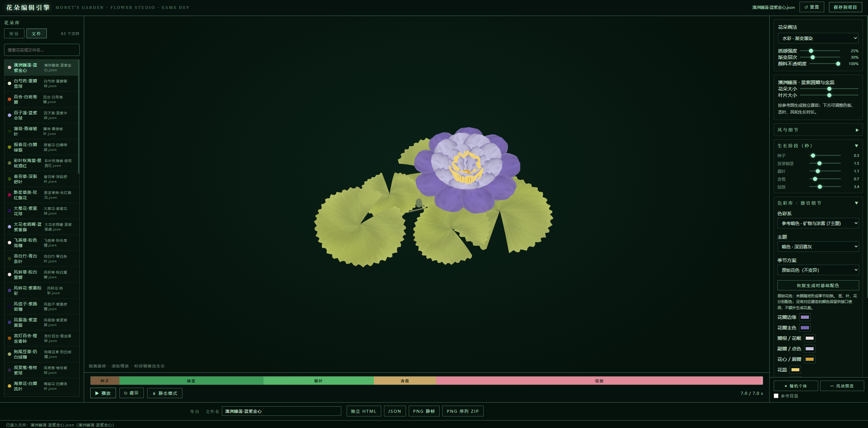Open the 瓣根 / 花喉 color swatch

(x=810, y=338)
